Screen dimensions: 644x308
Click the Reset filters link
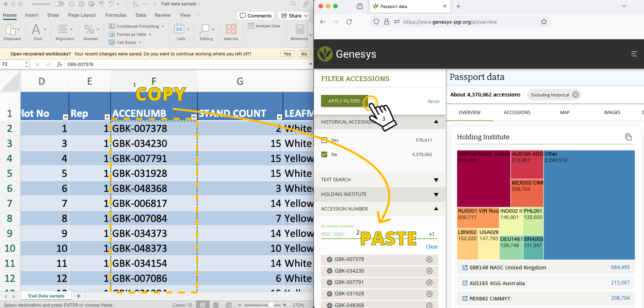pyautogui.click(x=434, y=101)
